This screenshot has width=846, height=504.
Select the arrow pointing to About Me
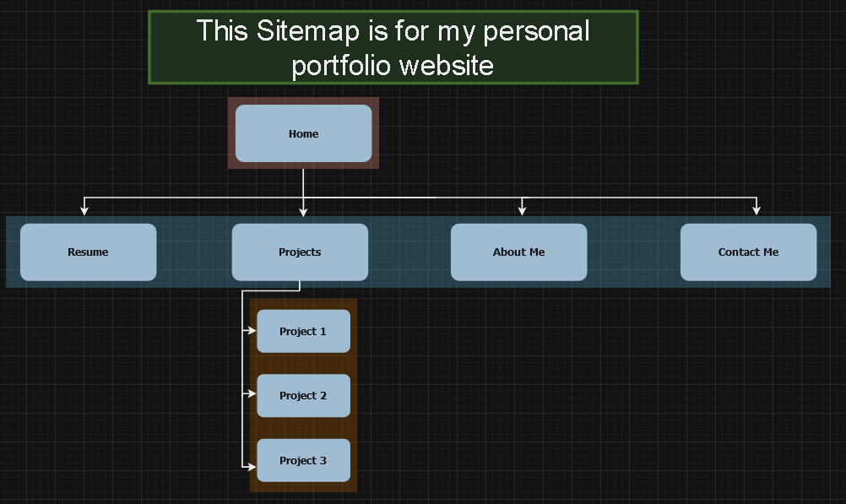click(522, 209)
